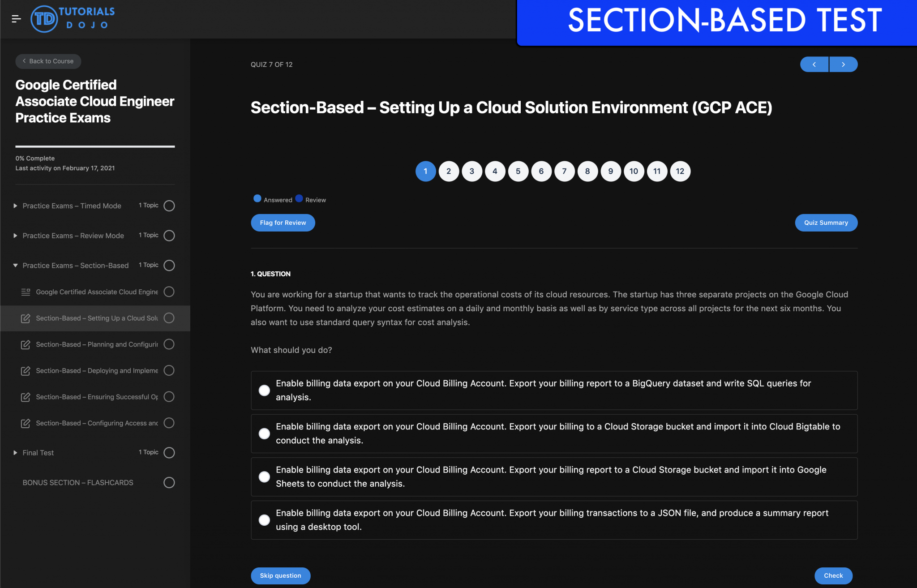Viewport: 917px width, 588px height.
Task: Click Practice Exams Section-Based menu item
Action: coord(76,265)
